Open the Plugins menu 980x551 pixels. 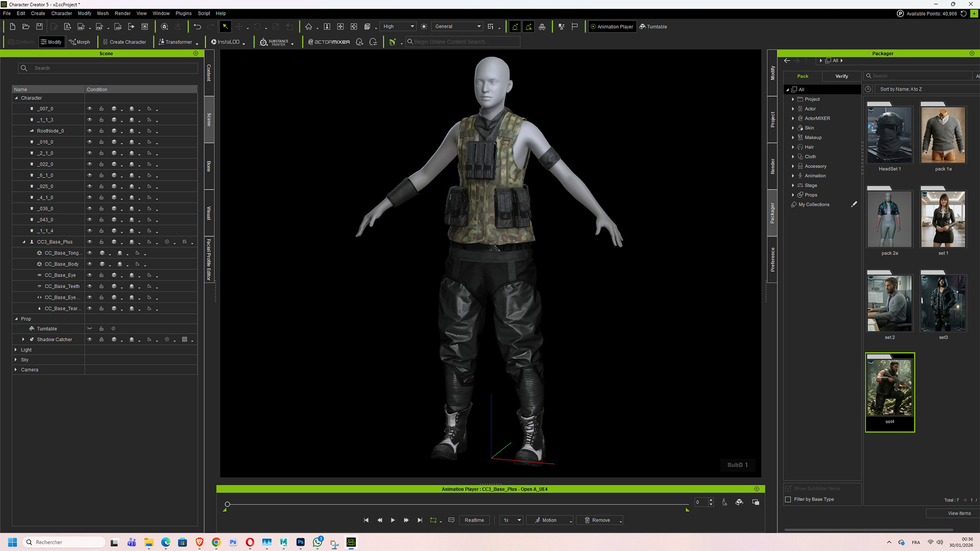183,13
